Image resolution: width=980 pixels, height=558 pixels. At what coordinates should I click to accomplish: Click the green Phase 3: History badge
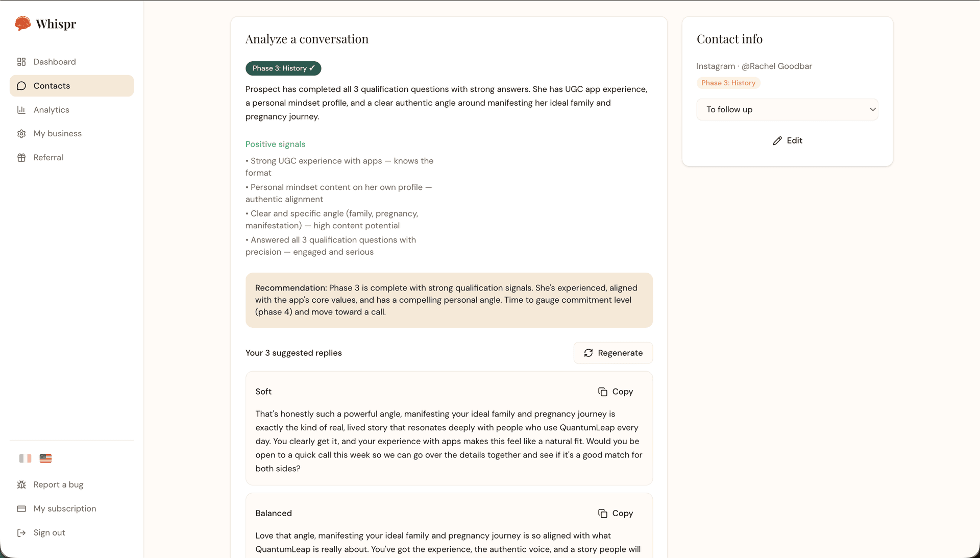point(283,68)
